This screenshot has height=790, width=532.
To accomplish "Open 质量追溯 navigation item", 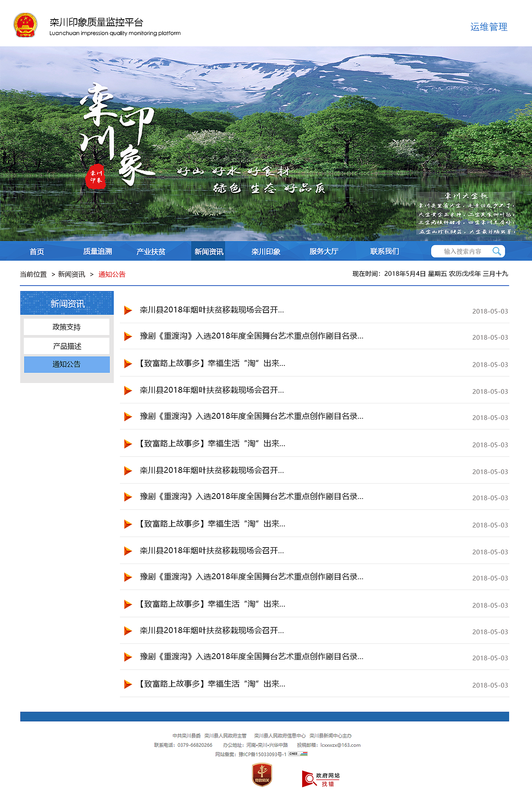I will [x=98, y=251].
